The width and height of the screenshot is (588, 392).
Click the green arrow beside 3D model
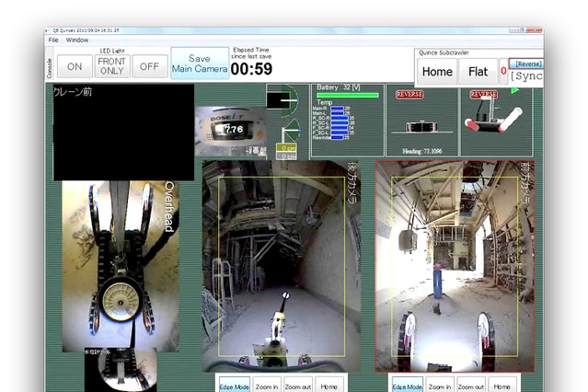tap(515, 90)
